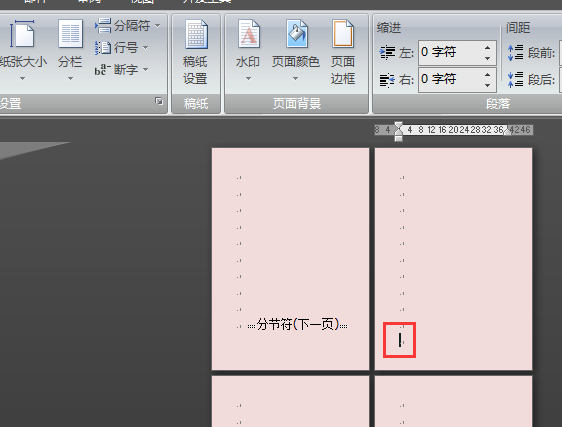This screenshot has width=562, height=427.
Task: Click the 段落 group label
Action: pyautogui.click(x=498, y=104)
